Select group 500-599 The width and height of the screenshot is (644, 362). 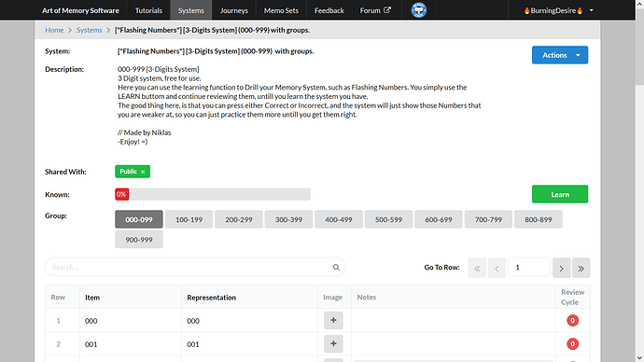(388, 219)
